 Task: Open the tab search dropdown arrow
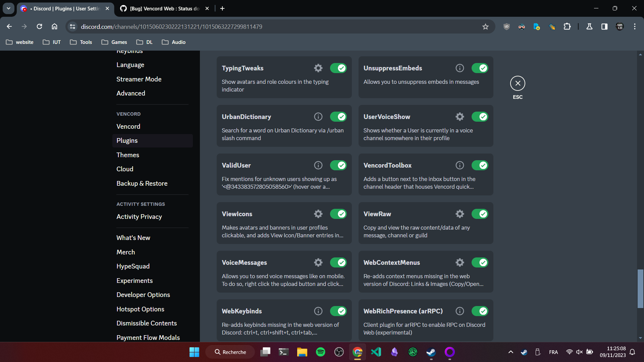coord(8,8)
